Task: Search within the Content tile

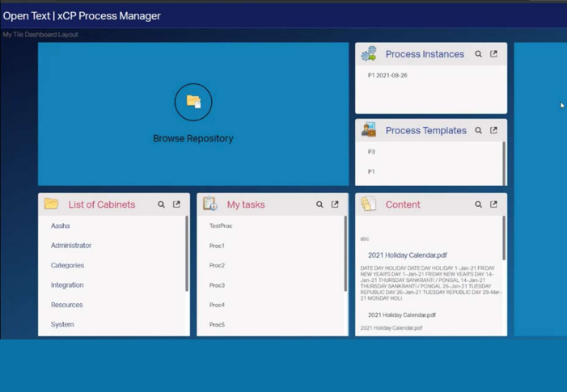Action: tap(478, 204)
